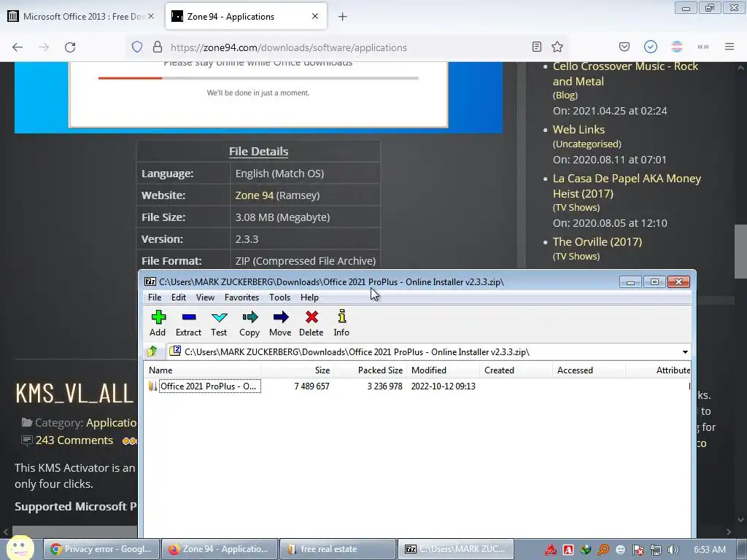Click Firefox back arrow
Image resolution: width=747 pixels, height=560 pixels.
click(18, 47)
